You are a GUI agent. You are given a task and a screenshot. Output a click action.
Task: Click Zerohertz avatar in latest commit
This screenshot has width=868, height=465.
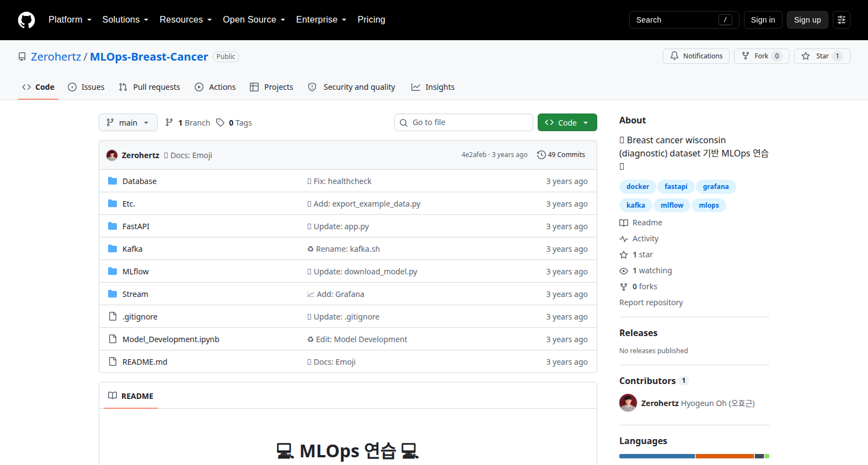pyautogui.click(x=112, y=155)
